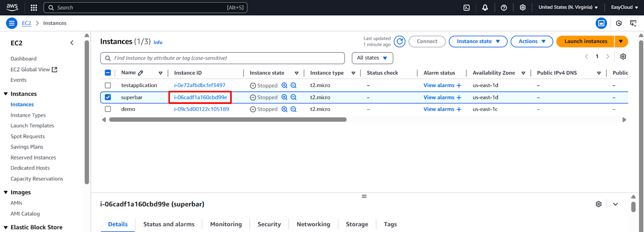Open the hexagon security icon
The height and width of the screenshot is (232, 644).
click(x=619, y=23)
